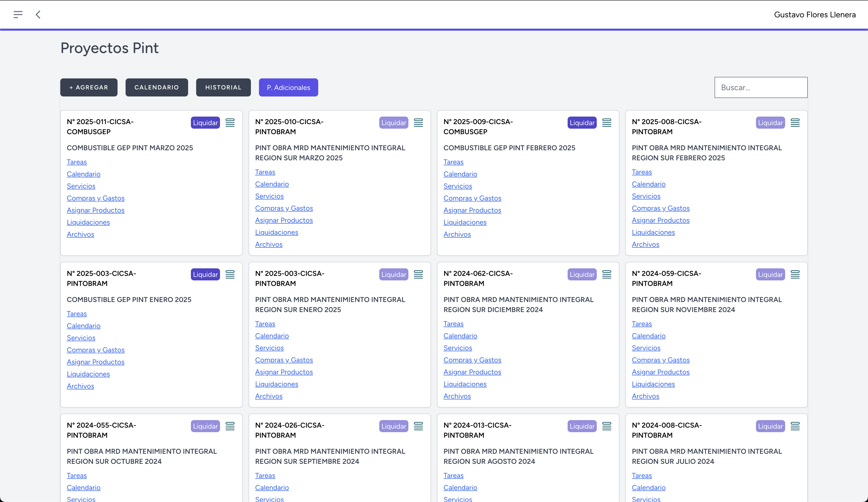Open list menu icon on 2024-062-CICSA-PINTOBRAM card

607,274
